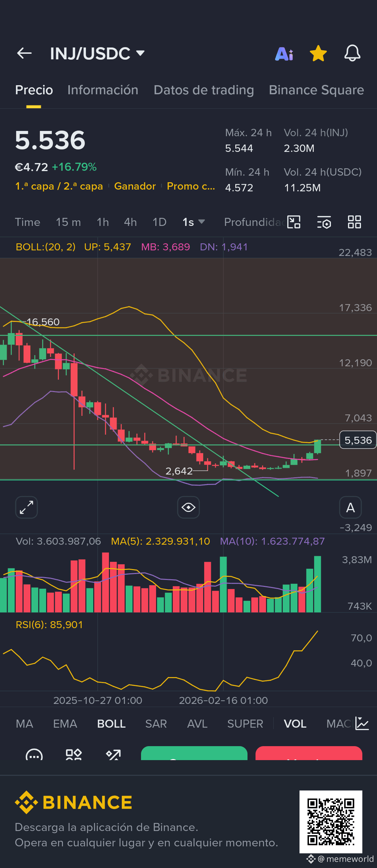Open price alert bell icon
This screenshot has width=377, height=868.
click(352, 53)
